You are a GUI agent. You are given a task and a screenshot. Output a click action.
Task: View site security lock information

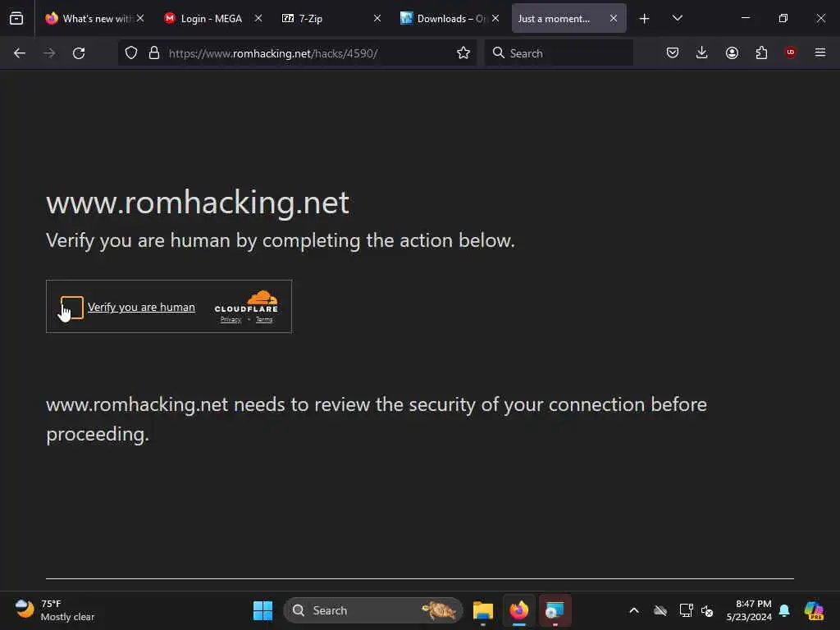tap(154, 53)
